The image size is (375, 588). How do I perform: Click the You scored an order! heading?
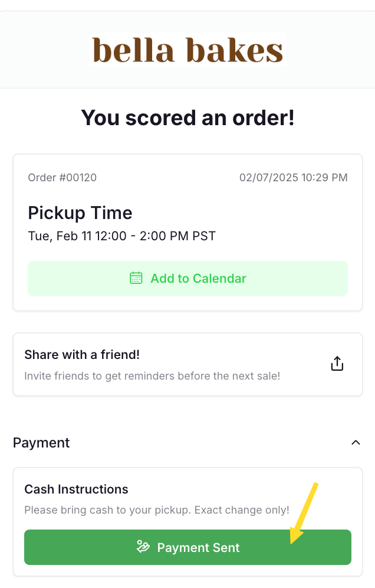187,118
